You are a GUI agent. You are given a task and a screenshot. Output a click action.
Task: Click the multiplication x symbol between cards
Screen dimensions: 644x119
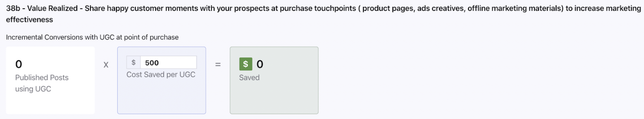click(x=106, y=65)
